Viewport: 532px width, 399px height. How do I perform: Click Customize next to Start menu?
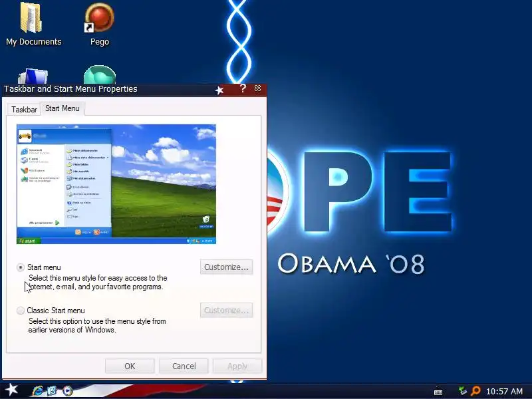click(x=226, y=267)
